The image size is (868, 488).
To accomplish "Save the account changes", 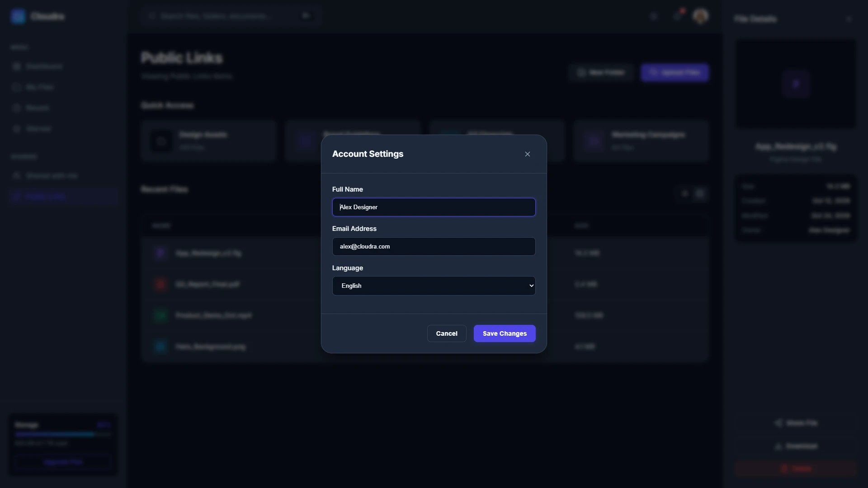I will 505,333.
